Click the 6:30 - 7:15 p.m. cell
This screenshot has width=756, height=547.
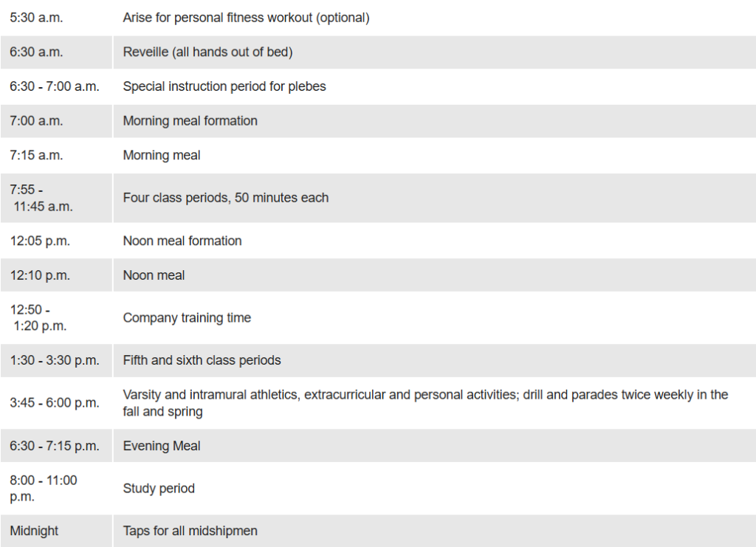(56, 446)
